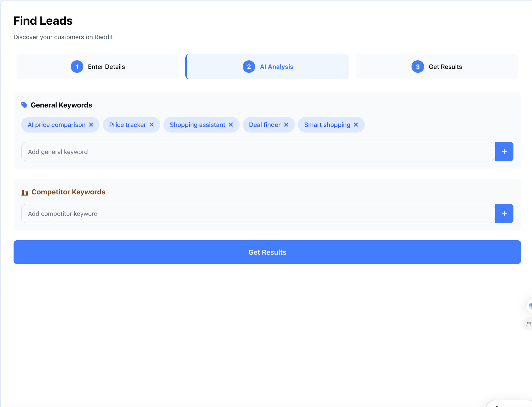
Task: Remove the Deal finder keyword
Action: click(286, 125)
